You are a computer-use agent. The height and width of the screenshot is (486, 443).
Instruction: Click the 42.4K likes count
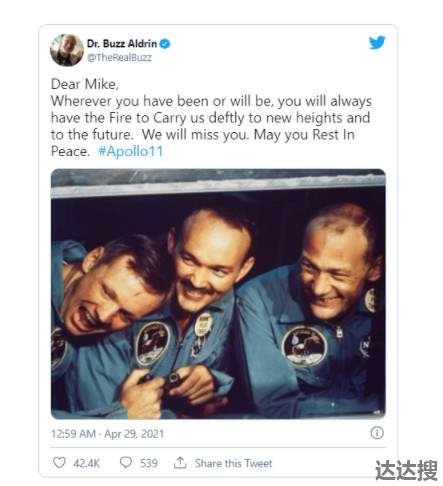(x=87, y=463)
